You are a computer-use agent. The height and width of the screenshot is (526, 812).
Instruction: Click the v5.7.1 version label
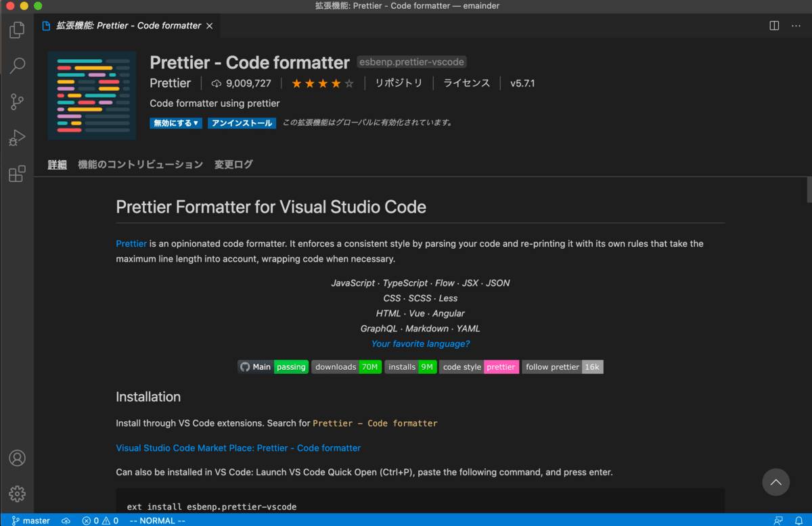click(x=522, y=84)
